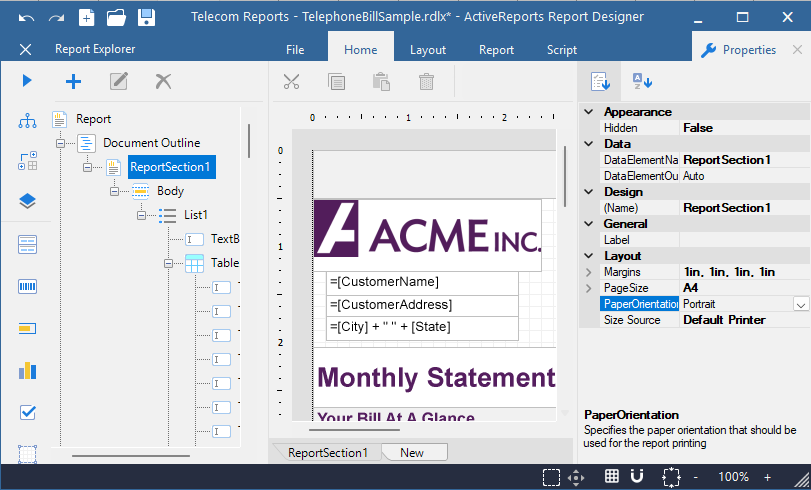Collapse the Design property category
The width and height of the screenshot is (811, 490).
click(x=589, y=192)
